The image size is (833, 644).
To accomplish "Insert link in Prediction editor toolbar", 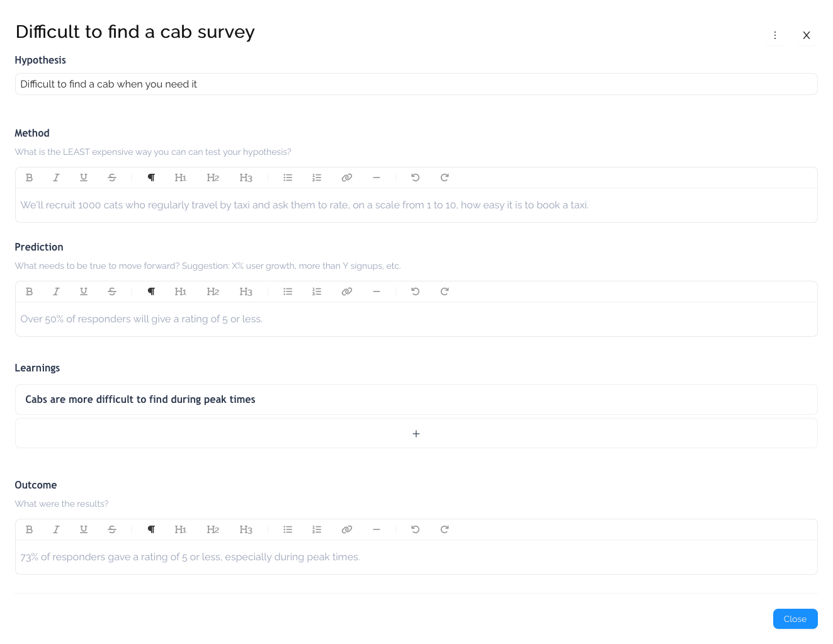I will click(346, 291).
